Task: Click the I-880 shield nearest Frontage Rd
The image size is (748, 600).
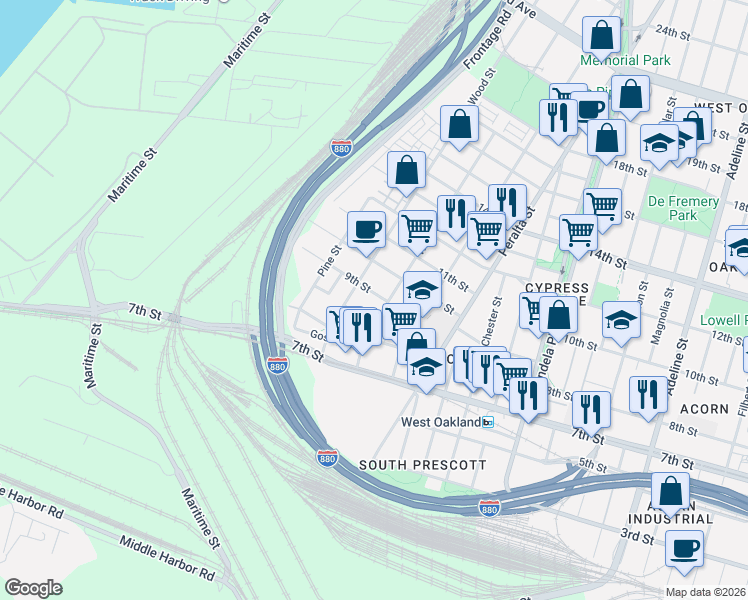Action: click(341, 148)
